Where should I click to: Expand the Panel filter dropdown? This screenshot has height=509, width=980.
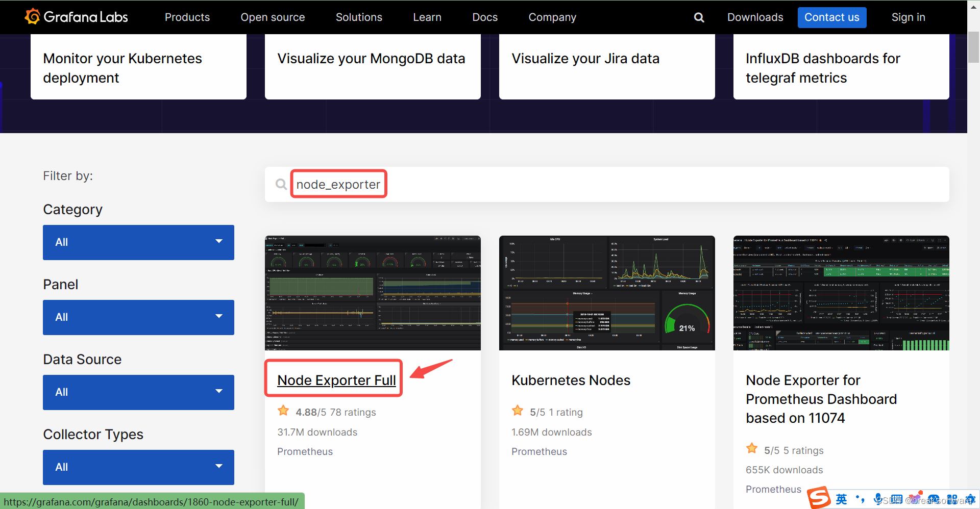138,317
